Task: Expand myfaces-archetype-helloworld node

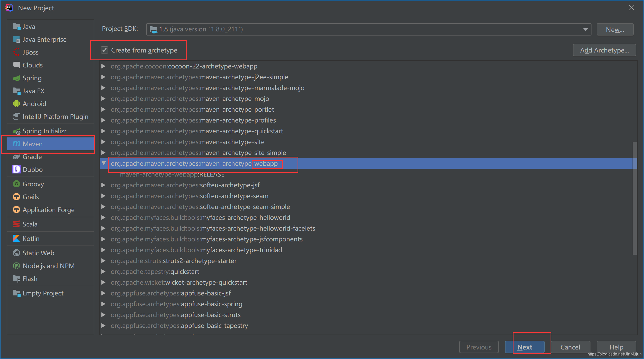Action: click(103, 217)
